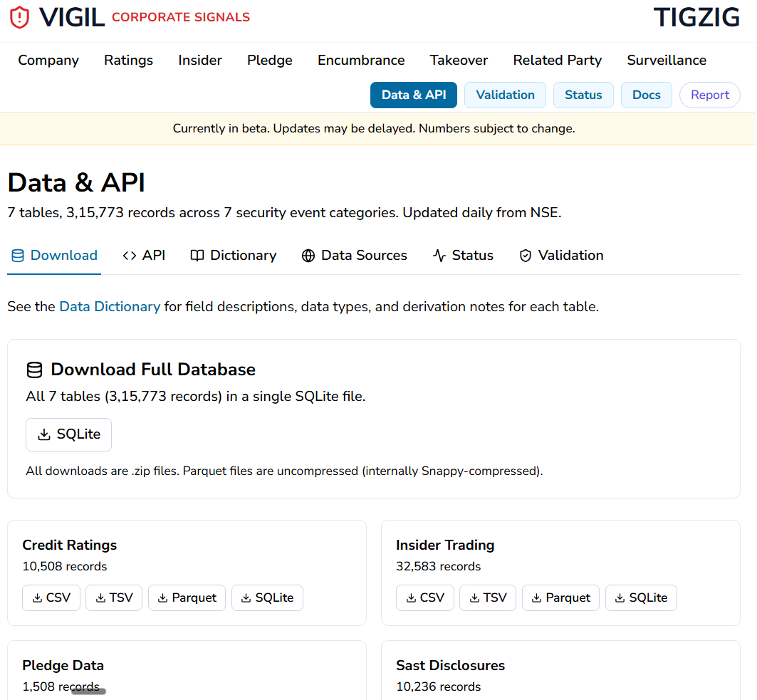Viewport: 757px width, 700px height.
Task: Click the Validation pill button in header
Action: [505, 95]
